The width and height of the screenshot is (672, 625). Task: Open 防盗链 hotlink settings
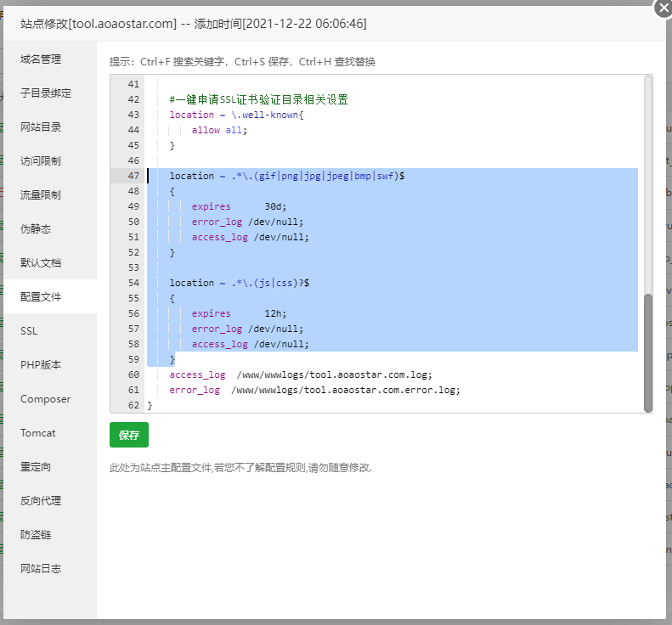click(36, 535)
